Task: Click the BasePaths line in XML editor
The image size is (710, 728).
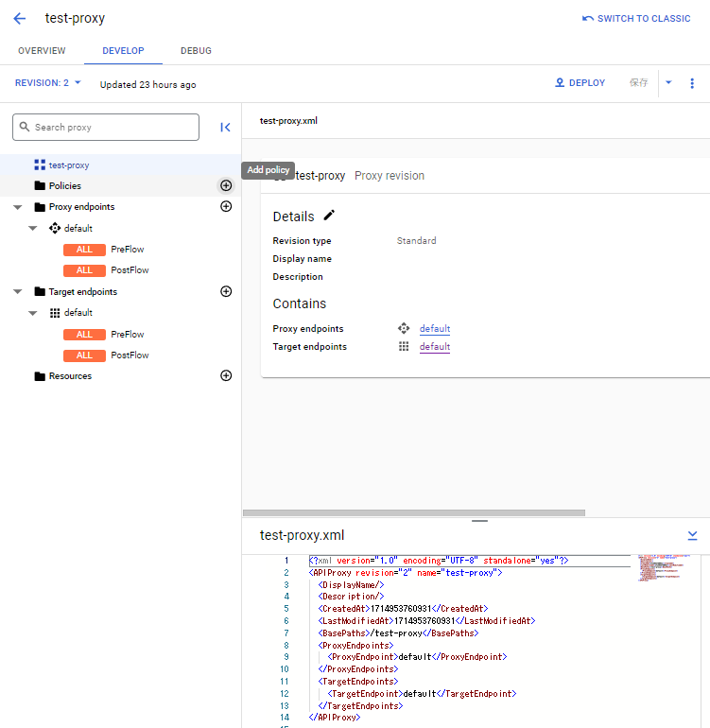Action: pyautogui.click(x=398, y=633)
